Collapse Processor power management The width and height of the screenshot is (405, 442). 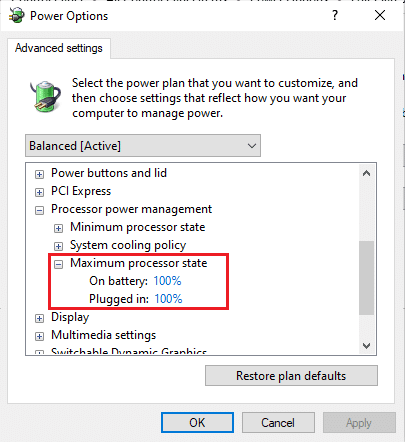pos(39,210)
